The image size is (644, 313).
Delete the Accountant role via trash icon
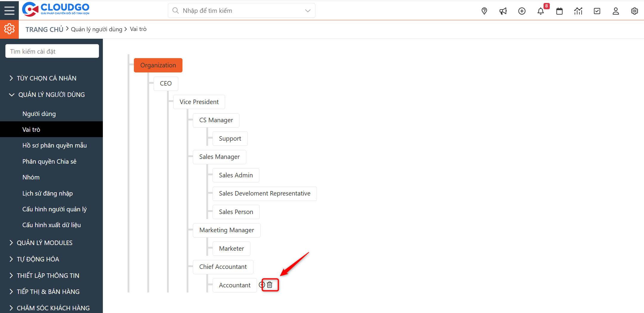tap(270, 285)
